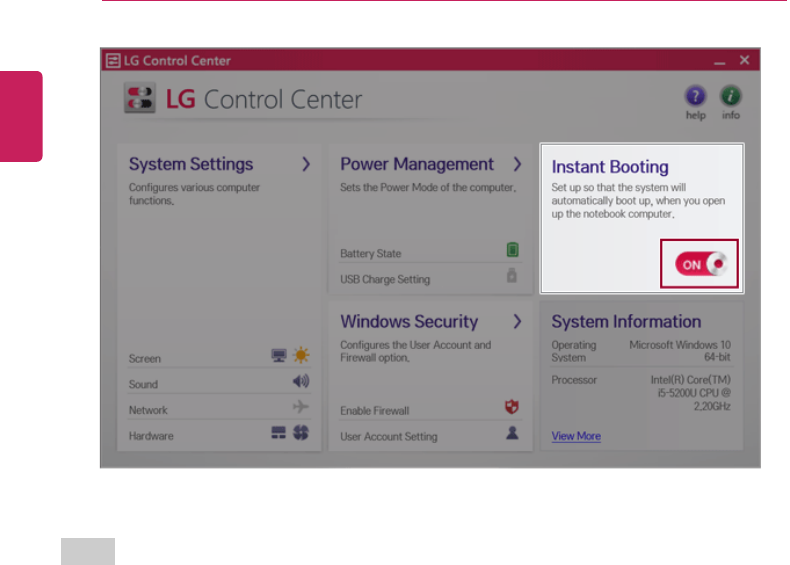Click the Screen brightness sun icon
The height and width of the screenshot is (565, 790).
(x=301, y=355)
